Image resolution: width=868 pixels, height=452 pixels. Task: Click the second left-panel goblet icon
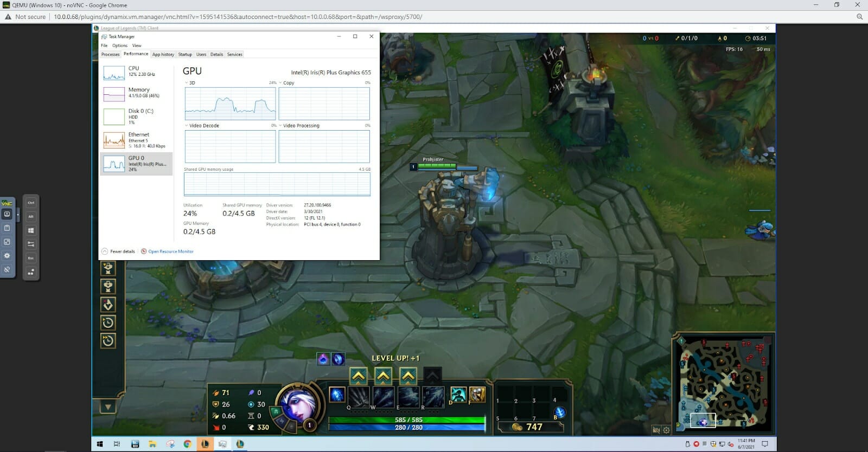[x=108, y=286]
